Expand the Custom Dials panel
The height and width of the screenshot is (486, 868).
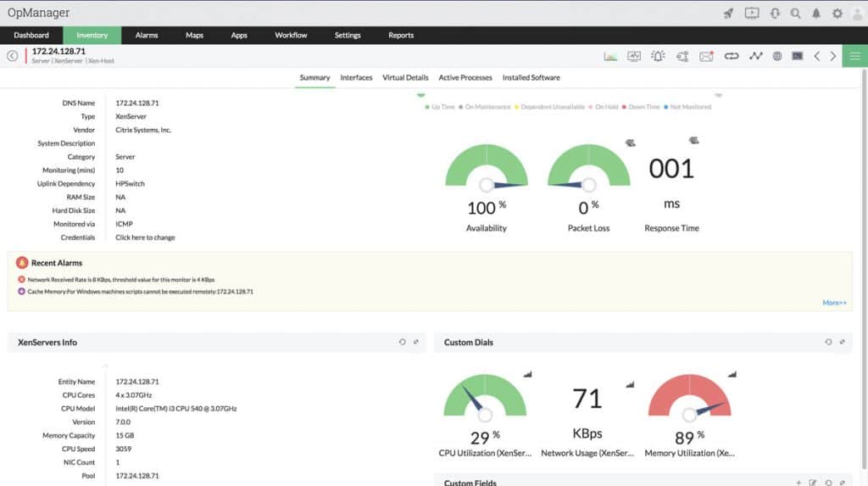click(x=842, y=342)
